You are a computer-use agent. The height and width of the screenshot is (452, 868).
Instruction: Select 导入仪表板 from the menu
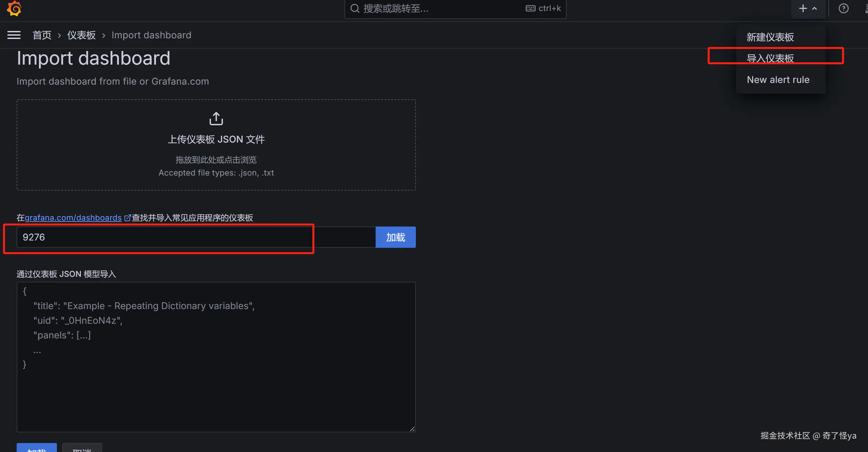click(770, 58)
